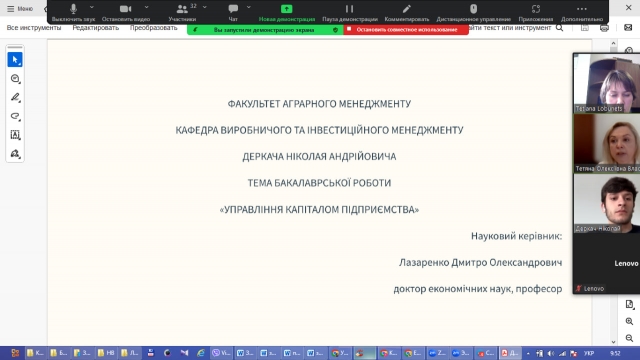Screen dimensions: 640x360
Task: Click Tetiana Lobunets video thumbnail
Action: pyautogui.click(x=607, y=83)
